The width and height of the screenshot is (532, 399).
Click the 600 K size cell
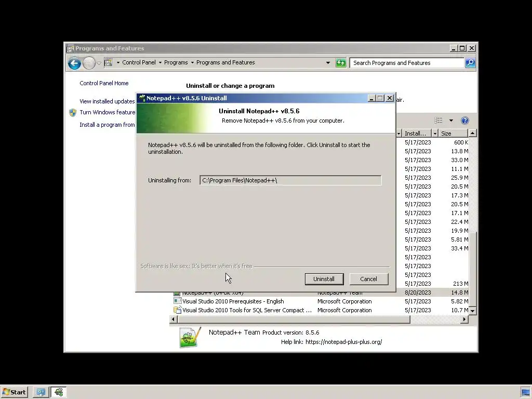pyautogui.click(x=461, y=142)
